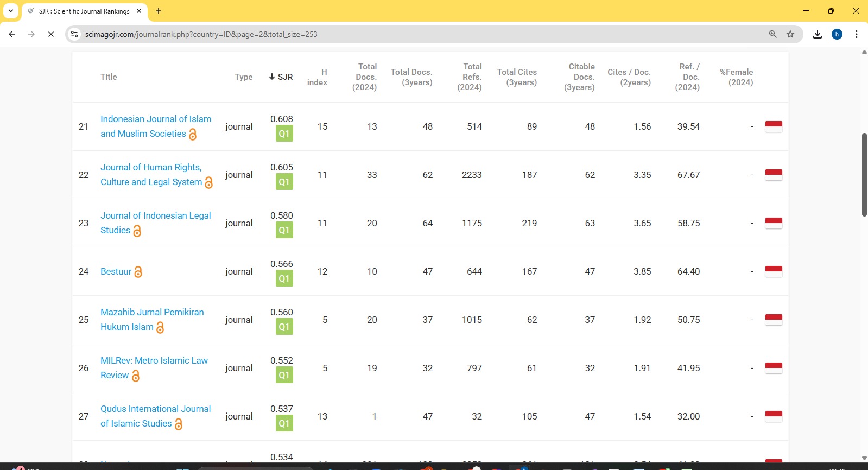This screenshot has width=868, height=470.
Task: Sort the table by the SJR column
Action: tap(281, 77)
